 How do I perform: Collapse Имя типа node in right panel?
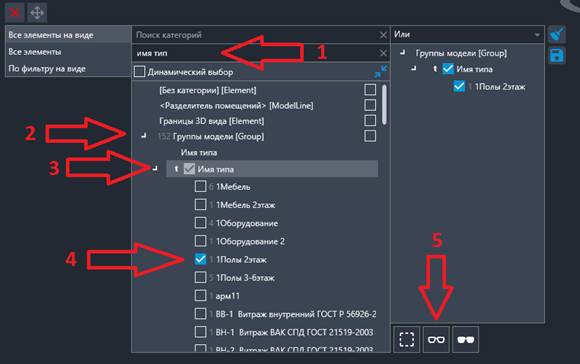(414, 68)
